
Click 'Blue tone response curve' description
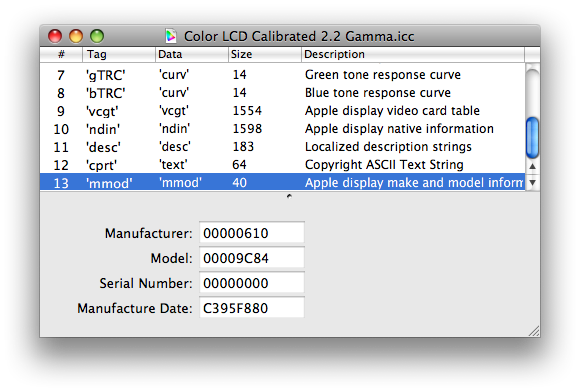(x=378, y=93)
